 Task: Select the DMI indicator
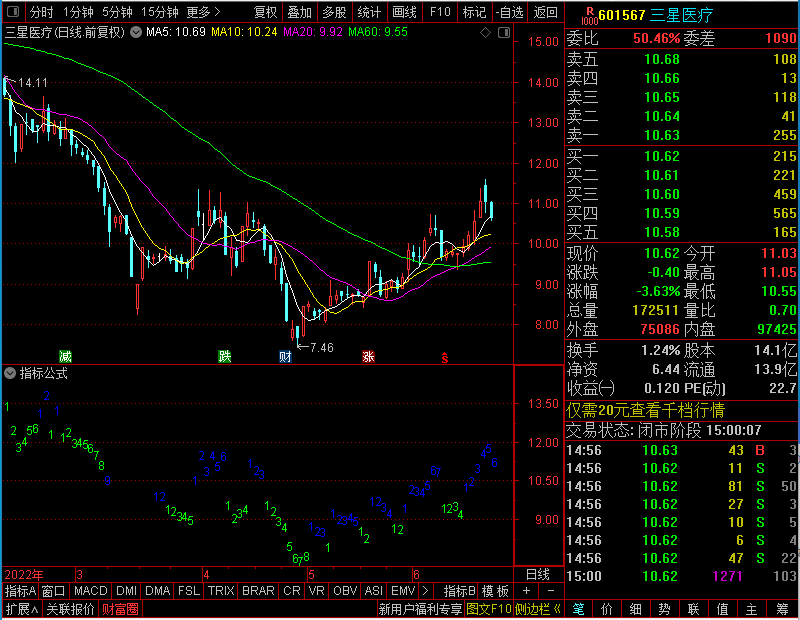pos(126,591)
